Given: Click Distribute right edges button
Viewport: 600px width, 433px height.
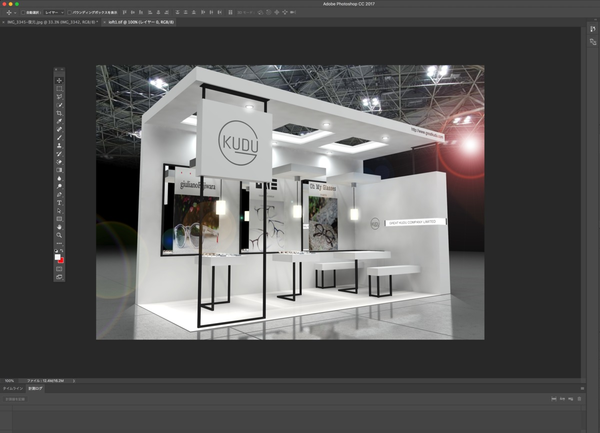Looking at the screenshot, I should [x=220, y=12].
